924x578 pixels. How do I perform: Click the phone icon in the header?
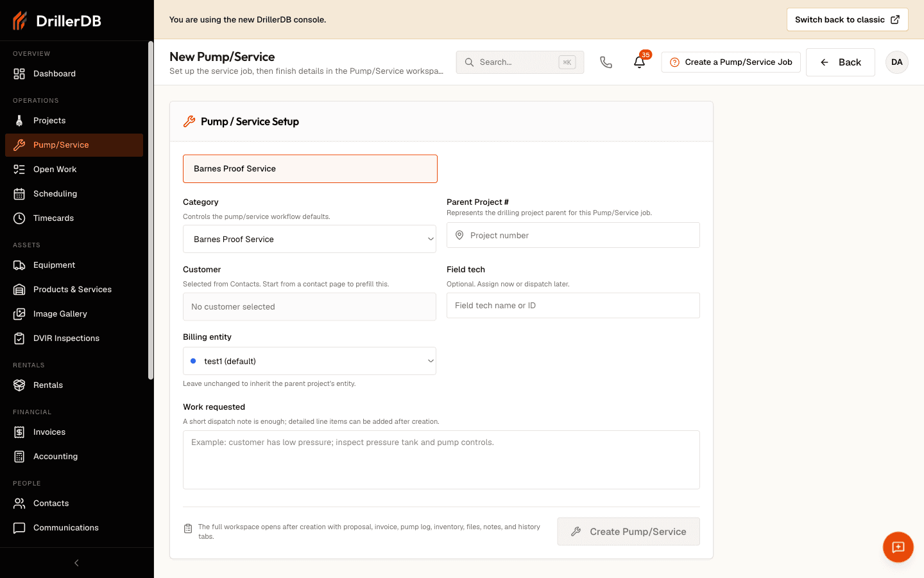(606, 62)
